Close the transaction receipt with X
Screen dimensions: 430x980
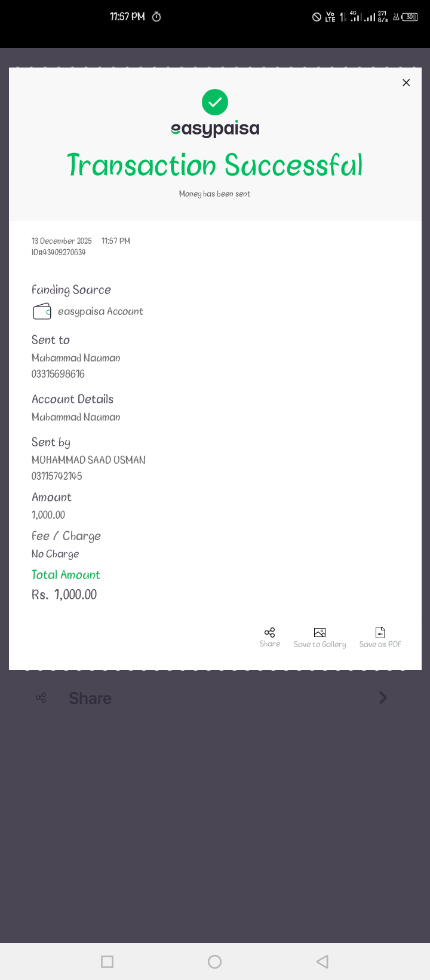pos(406,83)
